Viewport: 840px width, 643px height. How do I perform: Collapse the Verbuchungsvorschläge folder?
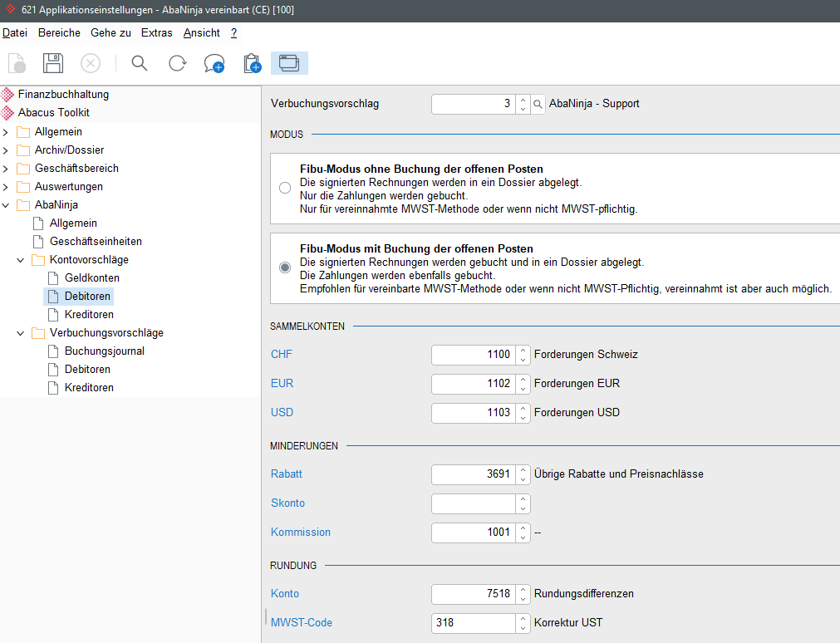[x=21, y=333]
